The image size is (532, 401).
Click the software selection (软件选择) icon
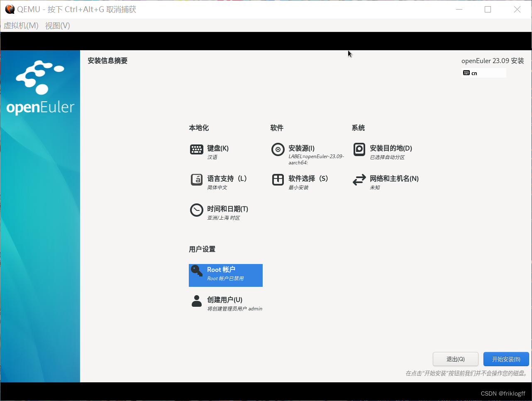point(278,180)
